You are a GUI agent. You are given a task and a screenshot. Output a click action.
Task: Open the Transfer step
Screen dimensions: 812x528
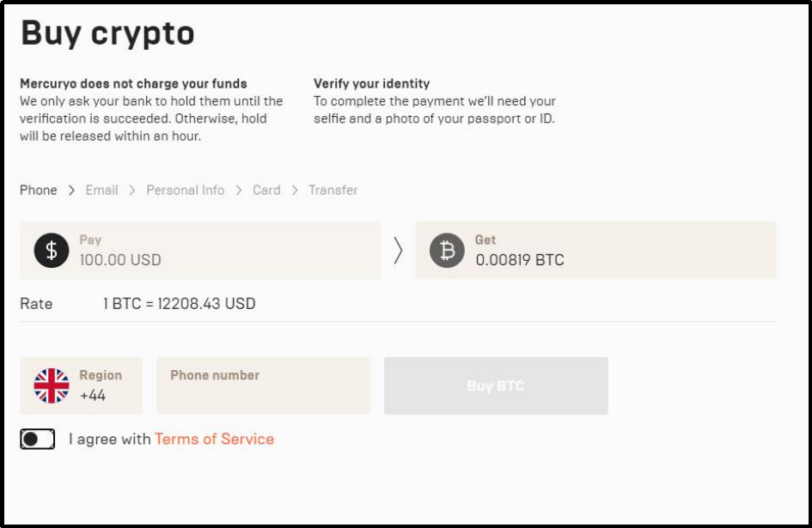333,191
